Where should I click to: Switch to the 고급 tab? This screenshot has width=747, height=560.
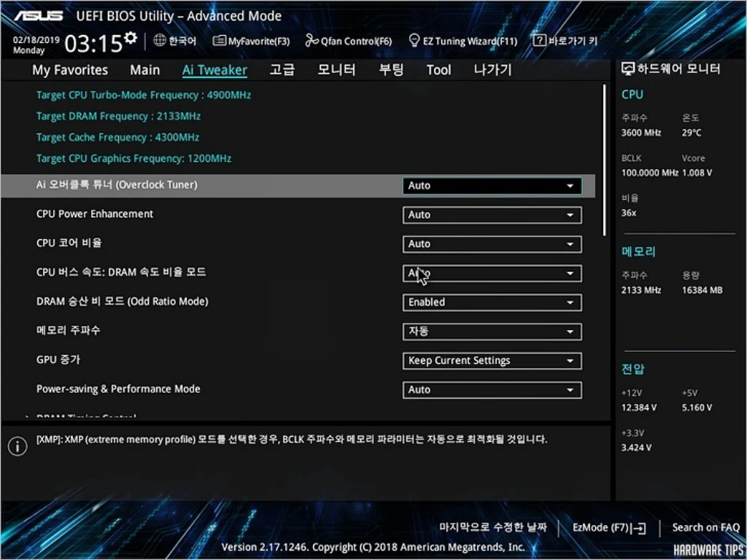(282, 70)
